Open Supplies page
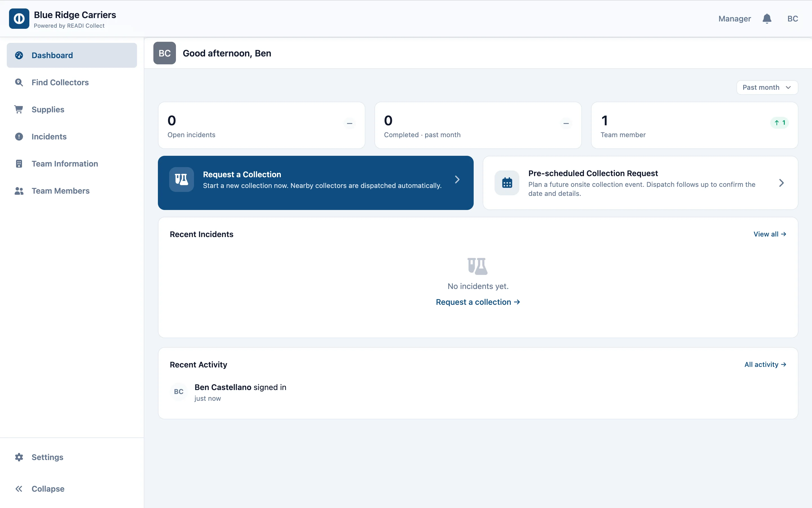Screen dimensions: 812x508 click(x=72, y=110)
